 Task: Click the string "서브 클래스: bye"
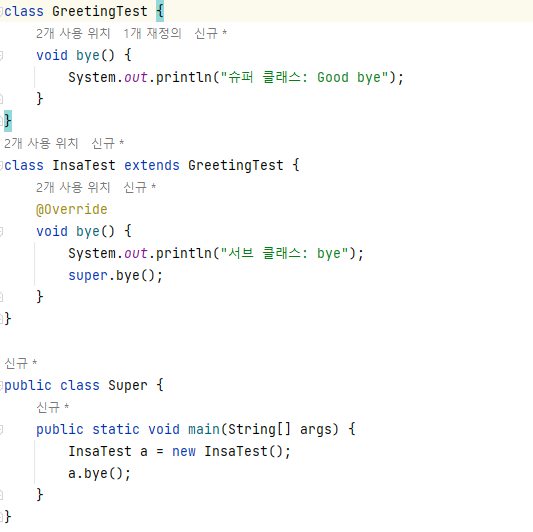tap(285, 254)
